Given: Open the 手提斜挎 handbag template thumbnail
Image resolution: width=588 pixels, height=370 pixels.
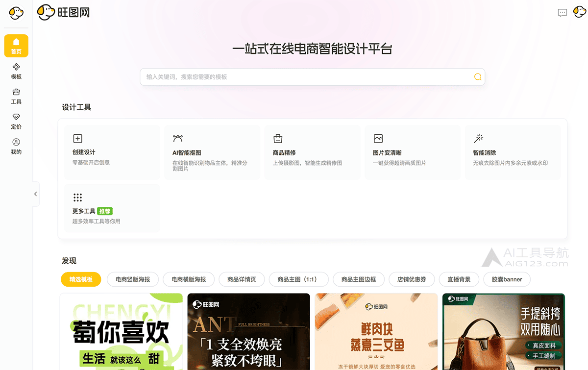Looking at the screenshot, I should tap(504, 331).
